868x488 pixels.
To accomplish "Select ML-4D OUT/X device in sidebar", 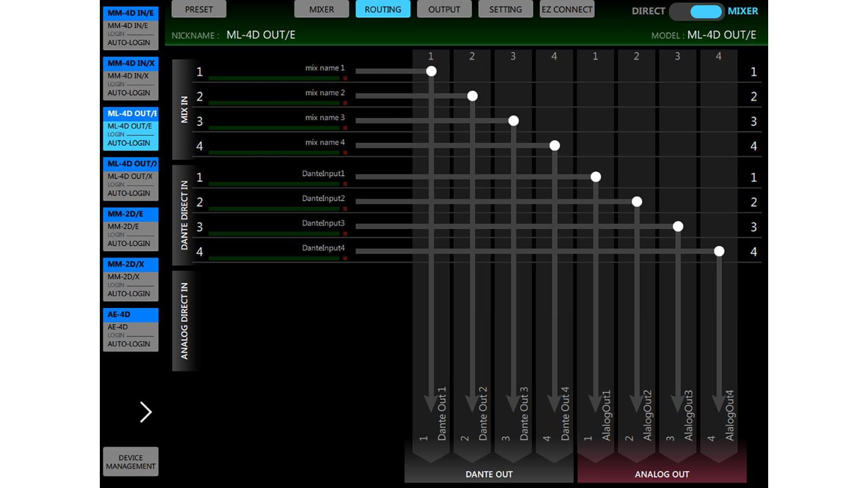I will coord(131,179).
